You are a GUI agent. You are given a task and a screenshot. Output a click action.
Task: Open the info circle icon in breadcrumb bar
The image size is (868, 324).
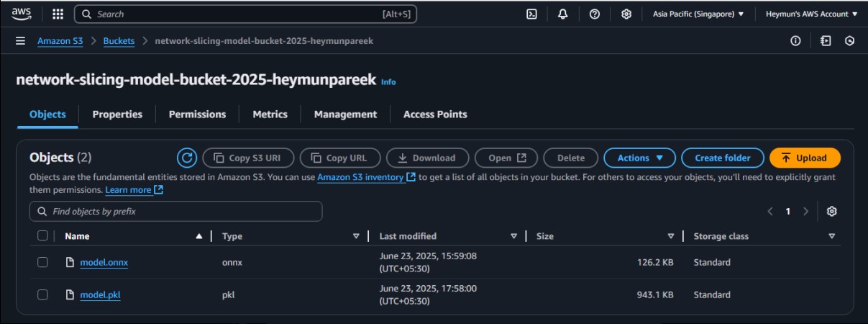pos(795,41)
